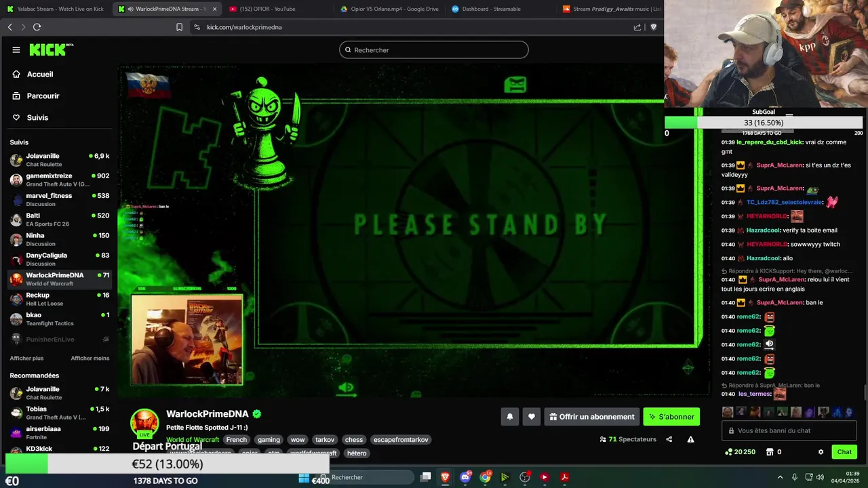Switch to the Yalabac Stream tab
The width and height of the screenshot is (868, 488).
point(55,9)
